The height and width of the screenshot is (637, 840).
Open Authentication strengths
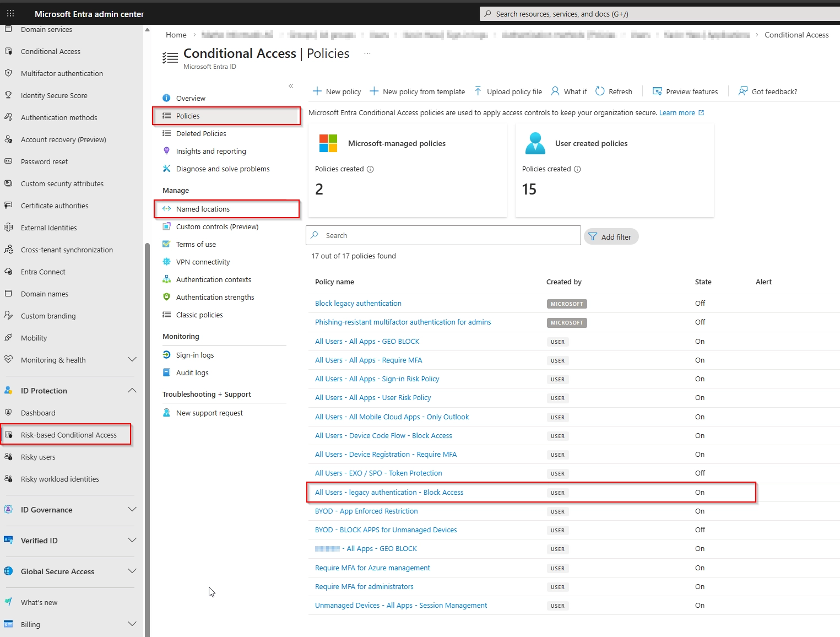(215, 297)
